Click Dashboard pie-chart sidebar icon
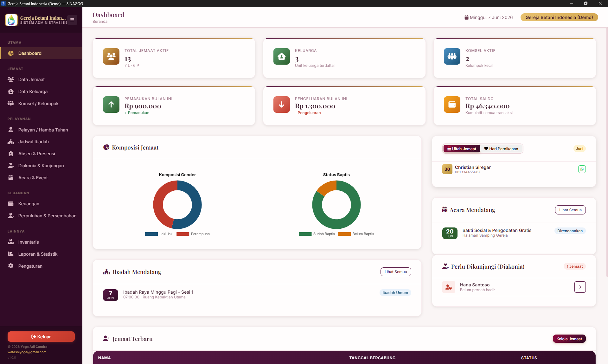 [x=11, y=53]
